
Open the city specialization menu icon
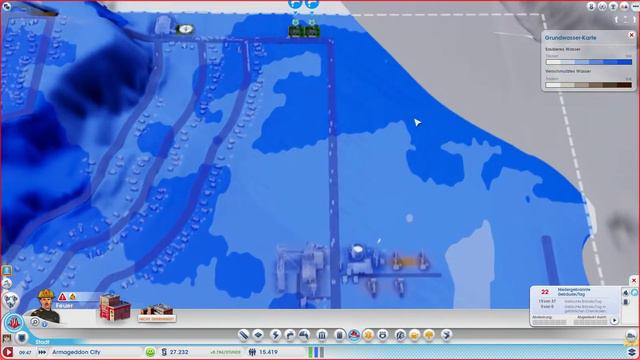pos(447,335)
